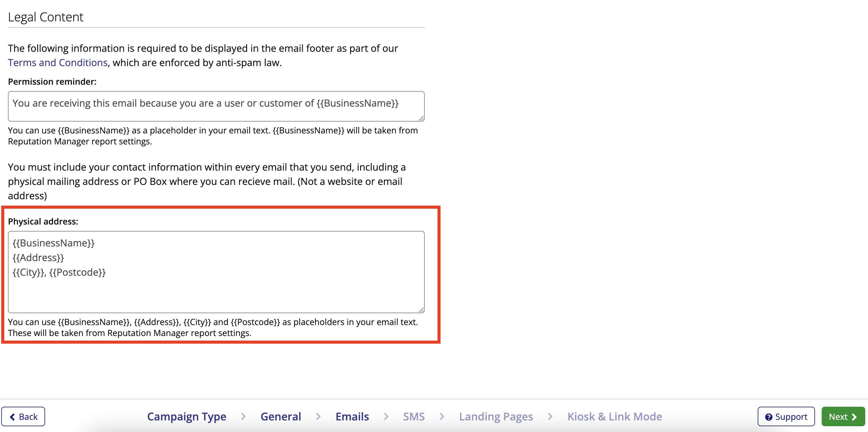The height and width of the screenshot is (432, 868).
Task: Focus the Permission reminder text box
Action: pos(216,106)
